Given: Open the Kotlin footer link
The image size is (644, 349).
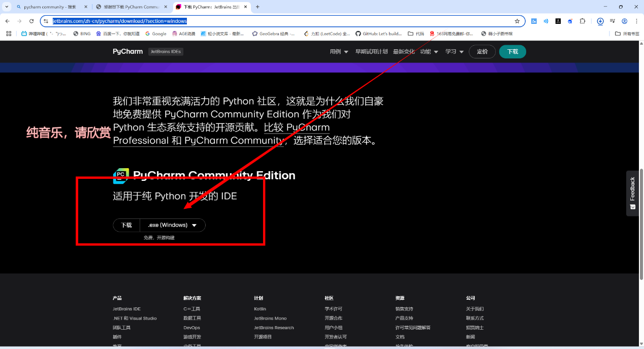Looking at the screenshot, I should click(260, 309).
